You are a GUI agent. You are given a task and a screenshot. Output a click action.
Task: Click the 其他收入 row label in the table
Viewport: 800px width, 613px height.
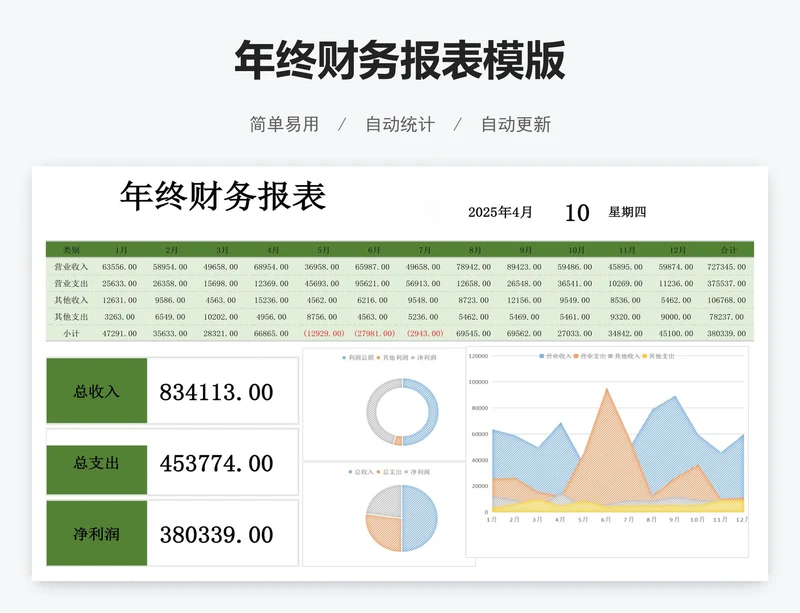[x=71, y=300]
